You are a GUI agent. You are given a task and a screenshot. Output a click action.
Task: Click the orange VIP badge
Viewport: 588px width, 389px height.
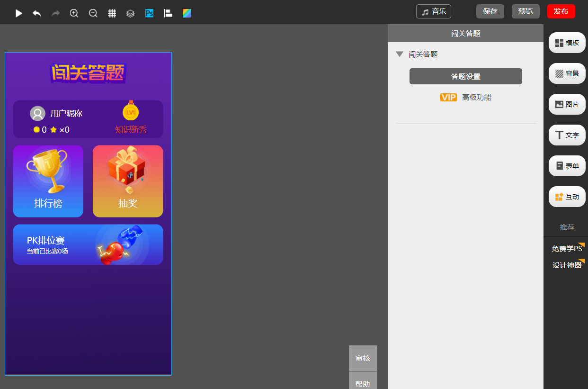448,98
